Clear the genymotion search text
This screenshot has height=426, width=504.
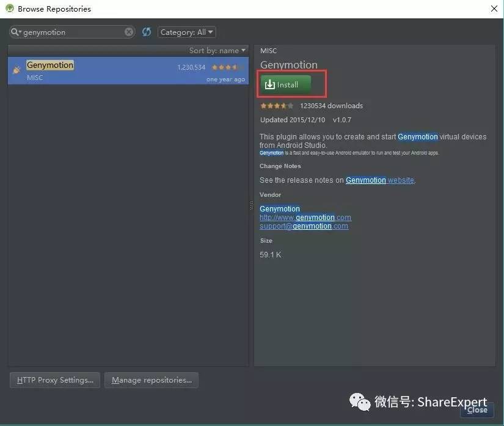pyautogui.click(x=129, y=32)
